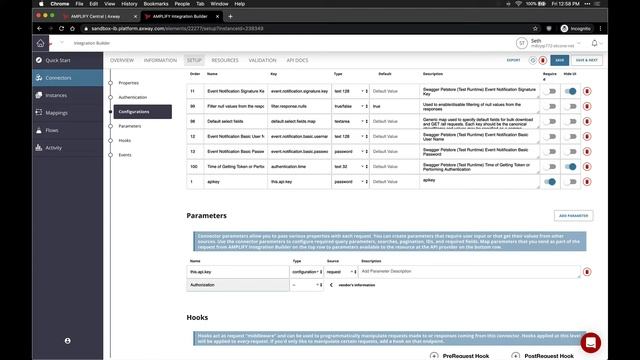The image size is (640, 360).
Task: Delete the Filter null values configuration row
Action: point(587,107)
